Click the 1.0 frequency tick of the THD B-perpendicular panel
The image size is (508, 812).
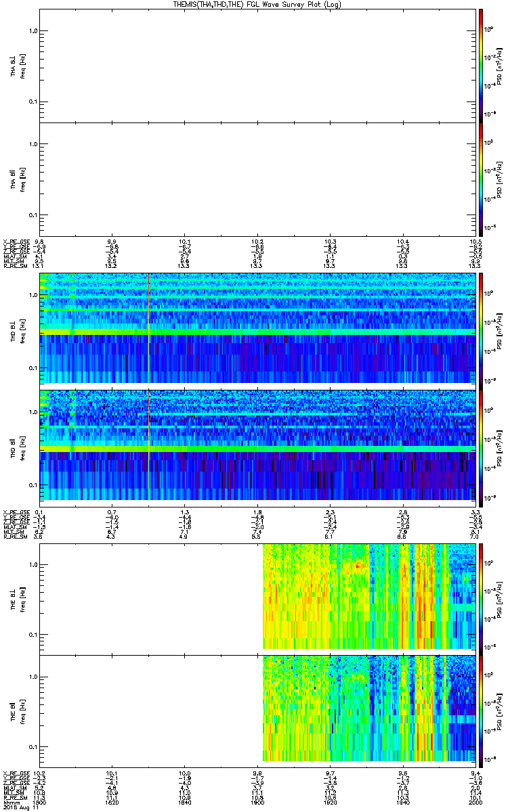[33, 295]
